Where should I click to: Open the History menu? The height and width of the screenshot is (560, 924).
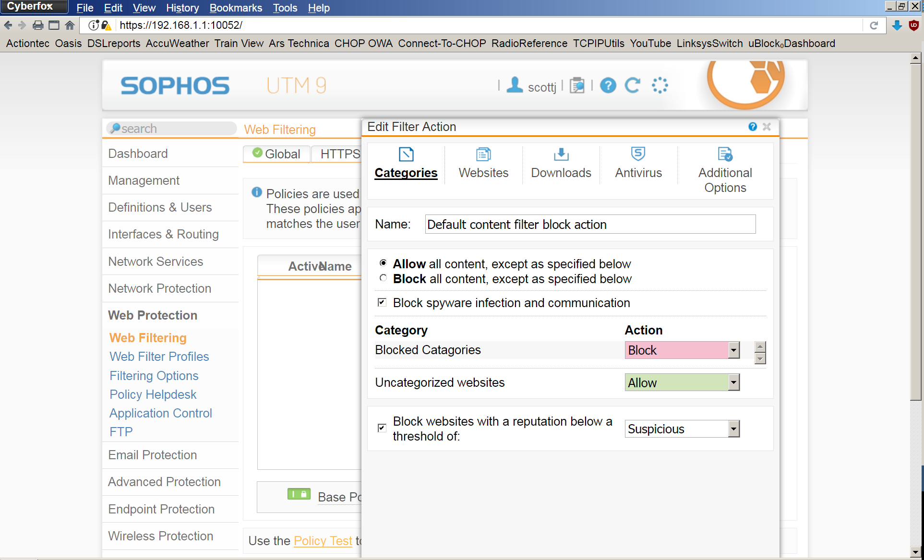pyautogui.click(x=182, y=8)
